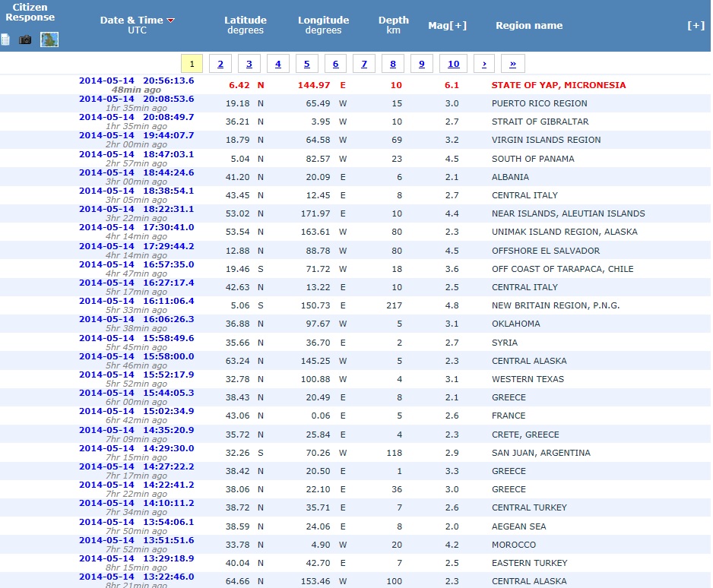
Task: Click the PUERTO RICO REGION row text
Action: pos(539,103)
